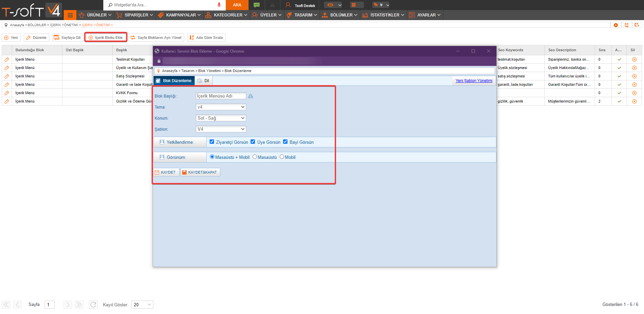The width and height of the screenshot is (644, 314).
Task: Open the AYARLAR menu
Action: pyautogui.click(x=425, y=15)
